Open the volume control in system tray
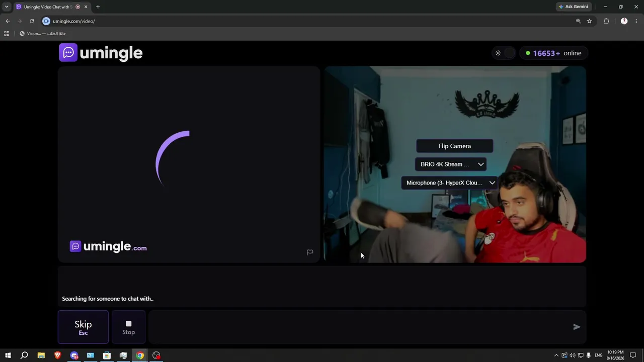This screenshot has height=362, width=644. click(x=573, y=355)
